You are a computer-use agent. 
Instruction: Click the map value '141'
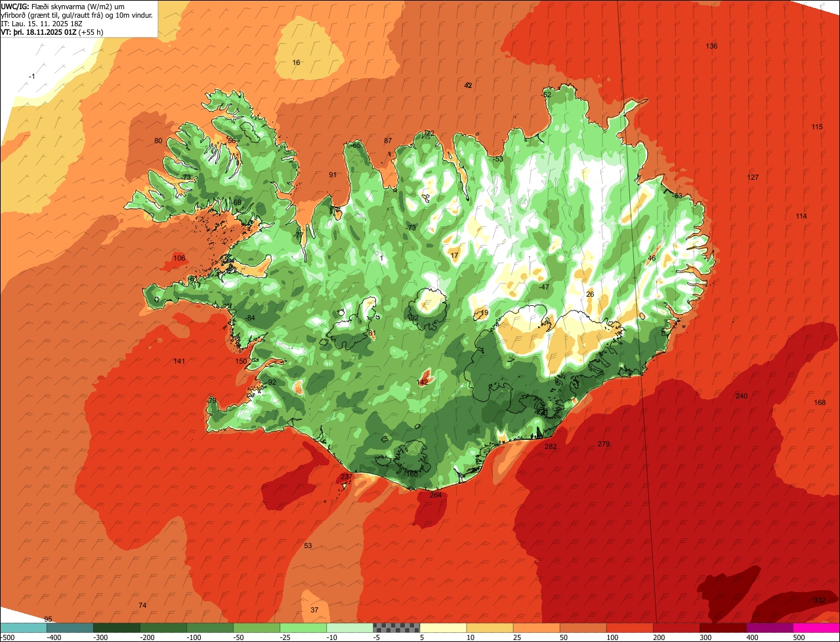click(179, 361)
